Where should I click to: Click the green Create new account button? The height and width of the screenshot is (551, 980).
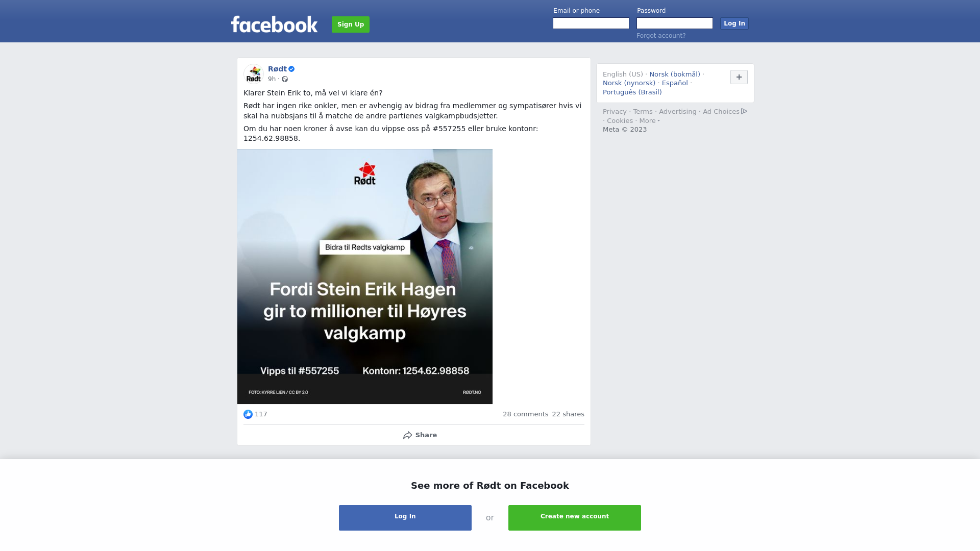[x=575, y=518]
